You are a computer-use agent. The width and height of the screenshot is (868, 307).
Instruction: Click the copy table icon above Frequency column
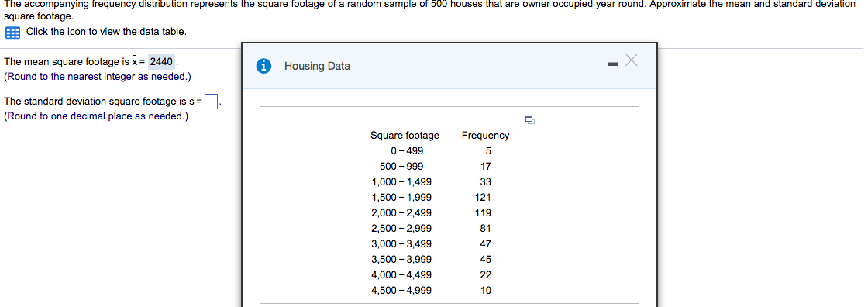pos(530,119)
